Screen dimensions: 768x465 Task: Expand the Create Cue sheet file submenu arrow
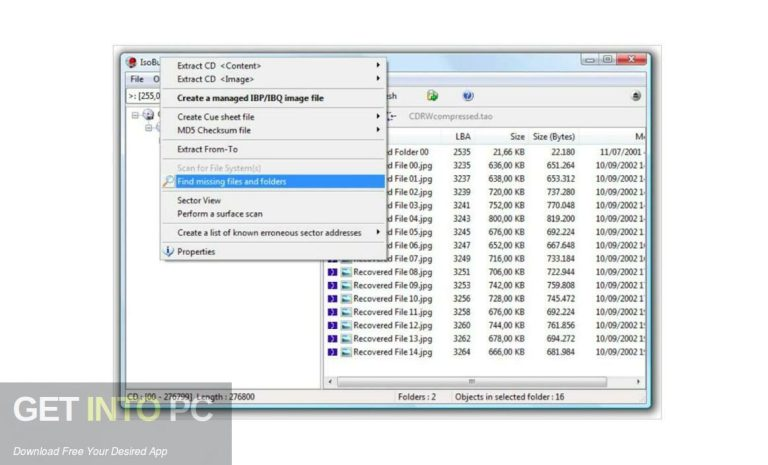point(378,117)
